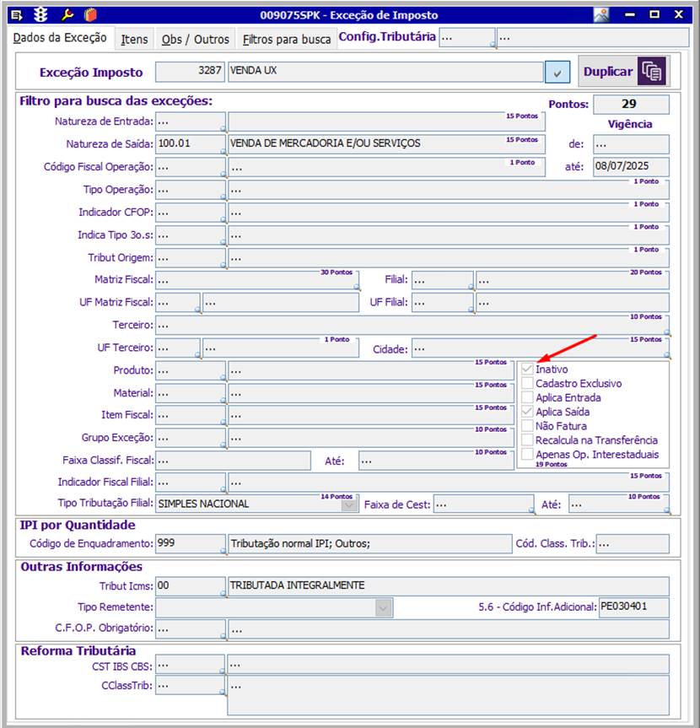Expand Tipo Tributação Filial dropdown
Screen dimensions: 700x728
click(349, 504)
